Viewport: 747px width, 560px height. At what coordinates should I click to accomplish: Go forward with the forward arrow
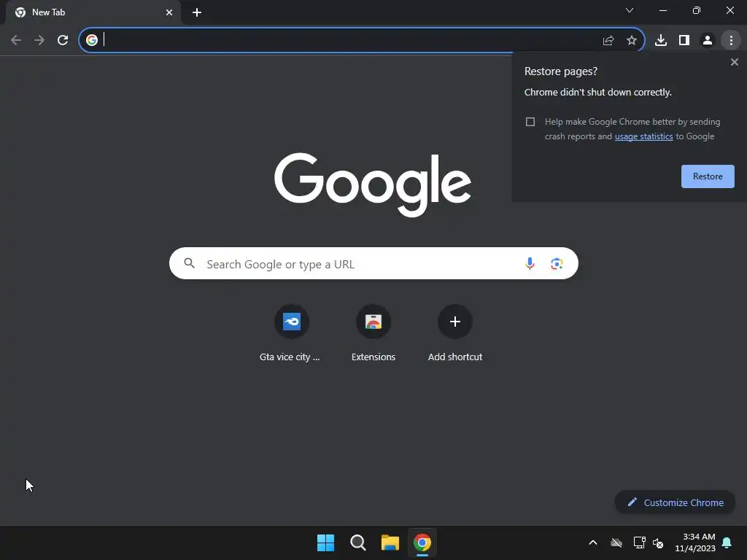tap(39, 40)
